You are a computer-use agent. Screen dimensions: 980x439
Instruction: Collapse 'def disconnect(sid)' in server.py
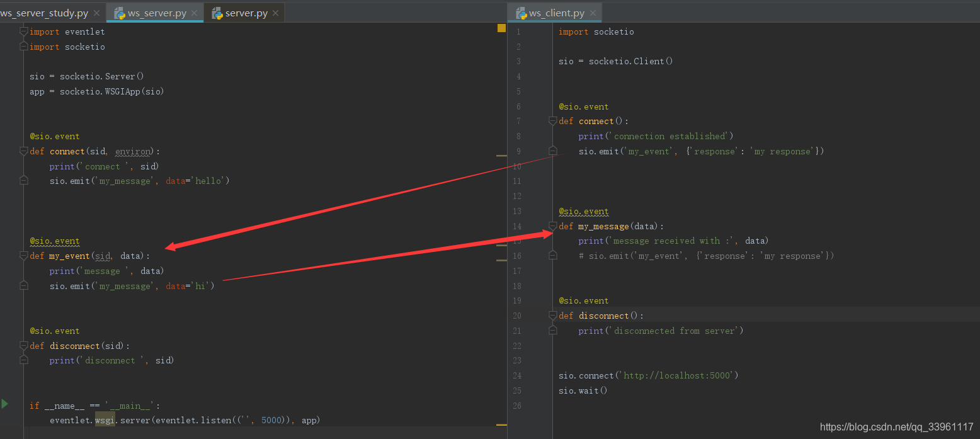[x=24, y=346]
